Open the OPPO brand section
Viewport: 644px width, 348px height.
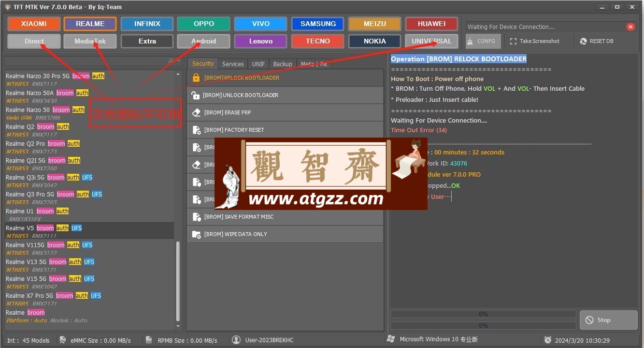[204, 24]
